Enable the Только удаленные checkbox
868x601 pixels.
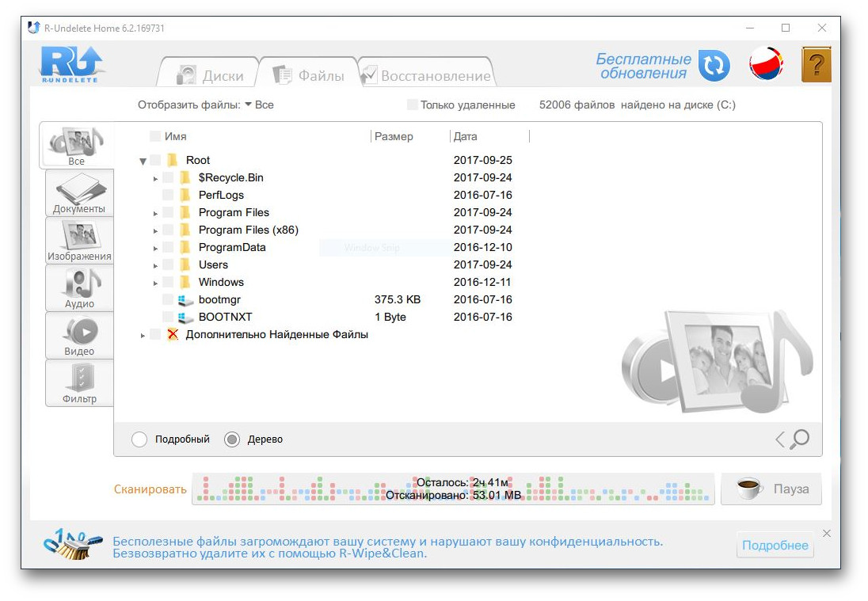tap(412, 105)
